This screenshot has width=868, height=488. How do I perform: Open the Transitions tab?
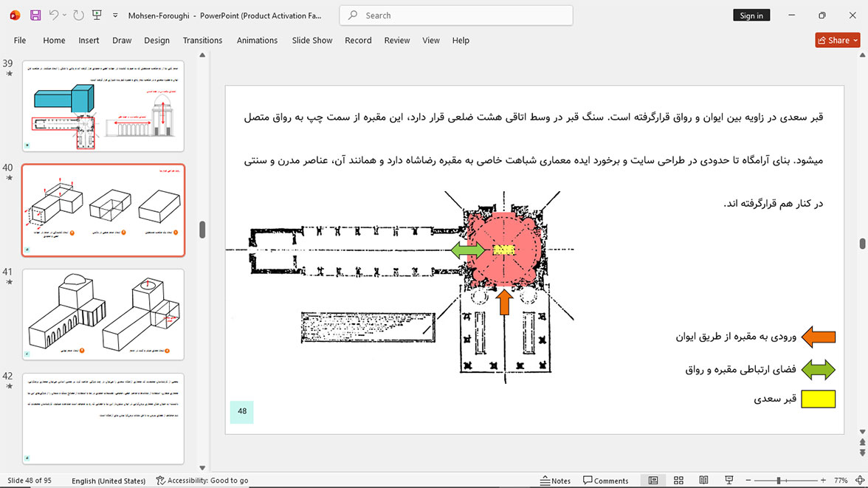[202, 41]
